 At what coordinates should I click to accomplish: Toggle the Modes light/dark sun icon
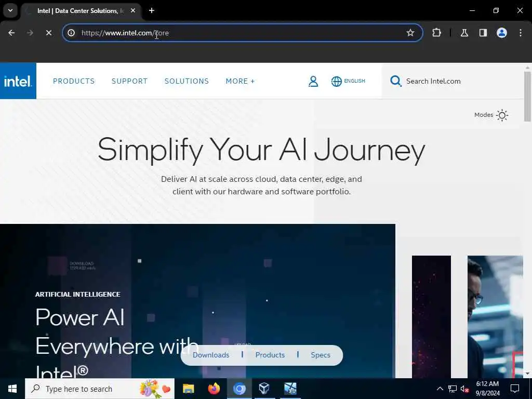click(502, 115)
